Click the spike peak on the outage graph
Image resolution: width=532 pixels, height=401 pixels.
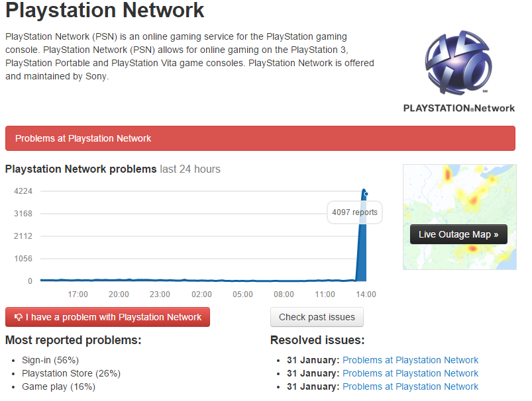point(365,192)
